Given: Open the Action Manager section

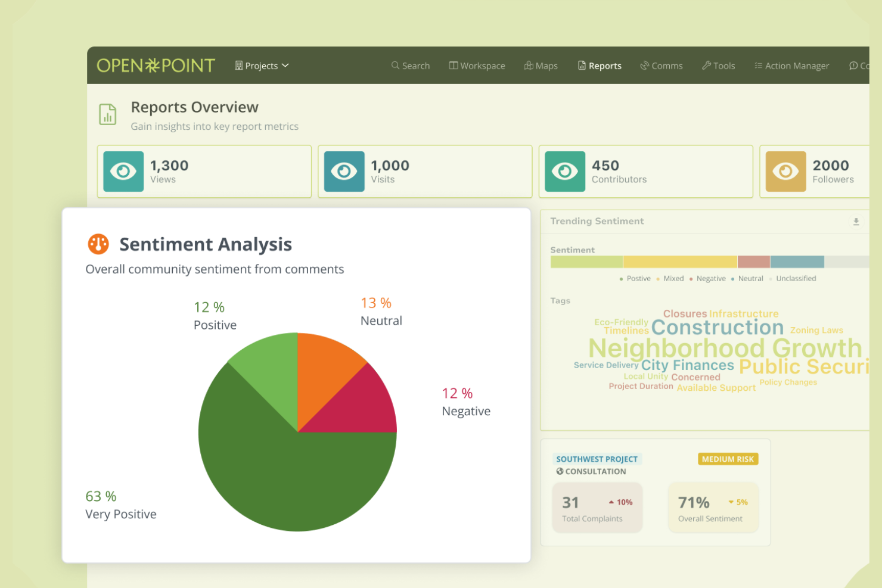Looking at the screenshot, I should (x=792, y=66).
